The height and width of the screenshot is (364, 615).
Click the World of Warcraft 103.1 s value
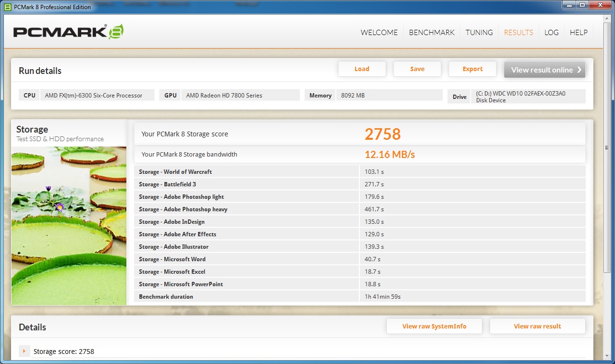point(374,172)
